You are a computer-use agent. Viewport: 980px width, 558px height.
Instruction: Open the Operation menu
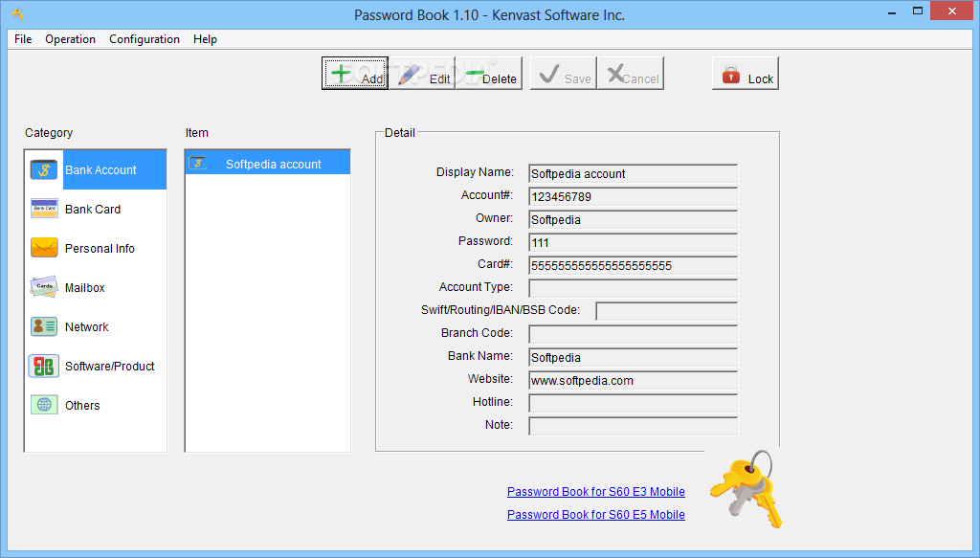pyautogui.click(x=70, y=38)
